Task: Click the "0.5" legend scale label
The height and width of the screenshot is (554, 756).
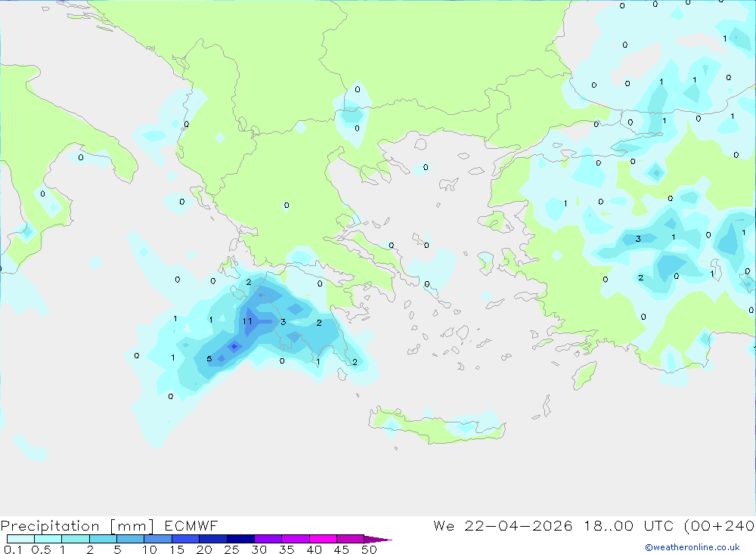Action: click(41, 549)
